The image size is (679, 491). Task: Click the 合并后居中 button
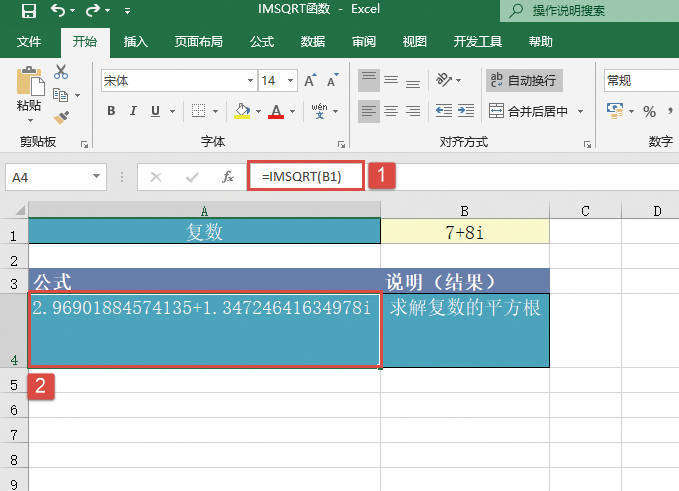(529, 111)
